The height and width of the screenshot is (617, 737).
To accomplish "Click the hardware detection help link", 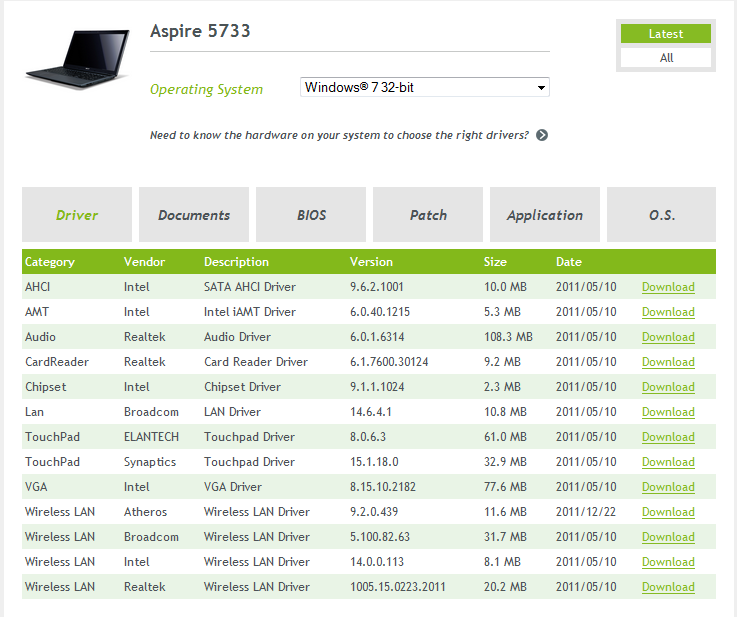I will pyautogui.click(x=339, y=135).
